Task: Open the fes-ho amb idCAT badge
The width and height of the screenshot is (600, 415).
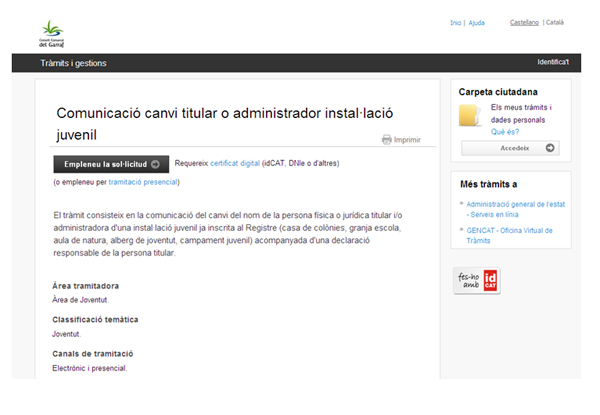Action: pyautogui.click(x=477, y=280)
